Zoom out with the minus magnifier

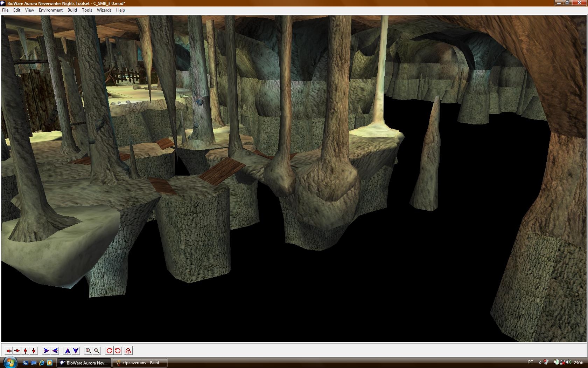click(x=97, y=350)
